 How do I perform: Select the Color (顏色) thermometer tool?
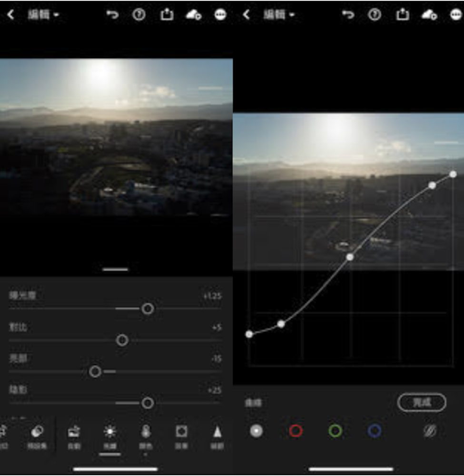[146, 436]
